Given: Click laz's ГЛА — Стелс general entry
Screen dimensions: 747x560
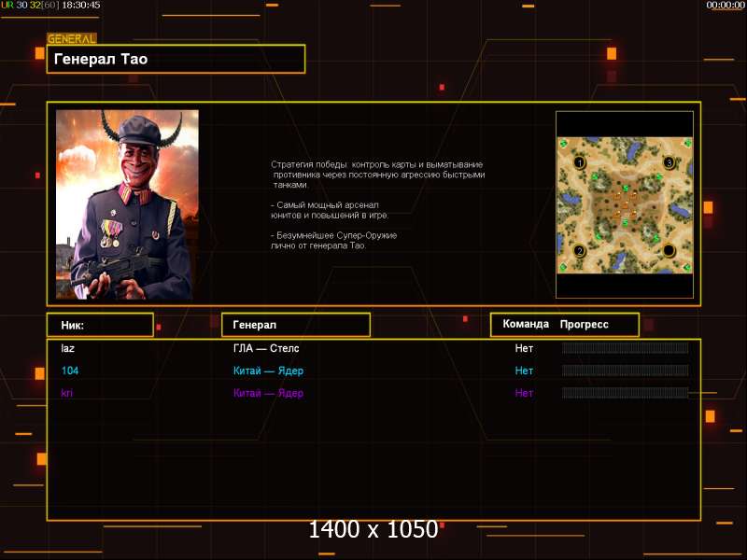Looking at the screenshot, I should (x=266, y=348).
